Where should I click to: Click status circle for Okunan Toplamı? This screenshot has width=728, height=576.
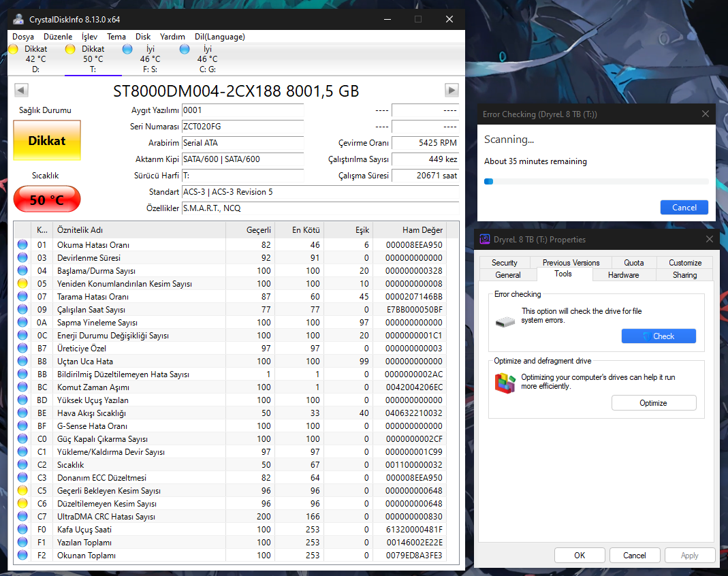(x=22, y=555)
